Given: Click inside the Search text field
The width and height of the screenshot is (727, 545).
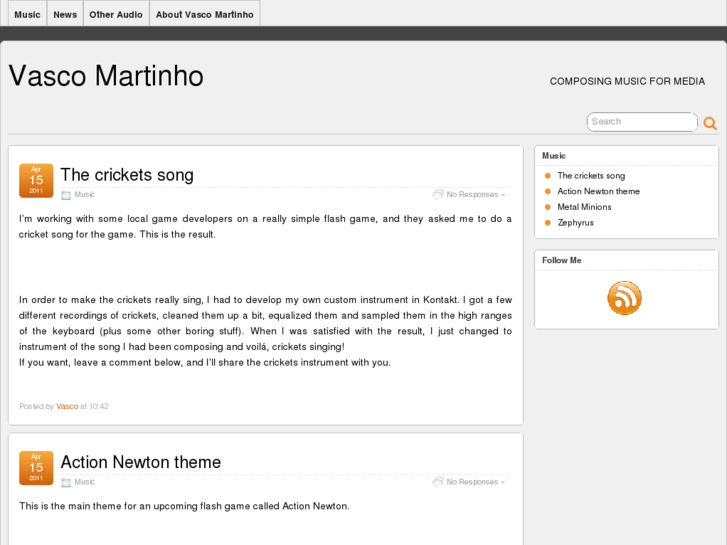Looking at the screenshot, I should click(x=640, y=122).
